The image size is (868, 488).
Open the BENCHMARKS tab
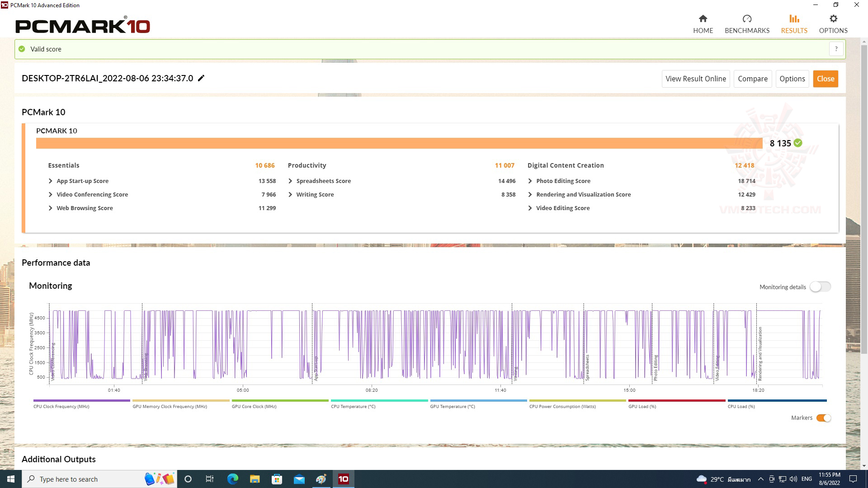(x=747, y=24)
